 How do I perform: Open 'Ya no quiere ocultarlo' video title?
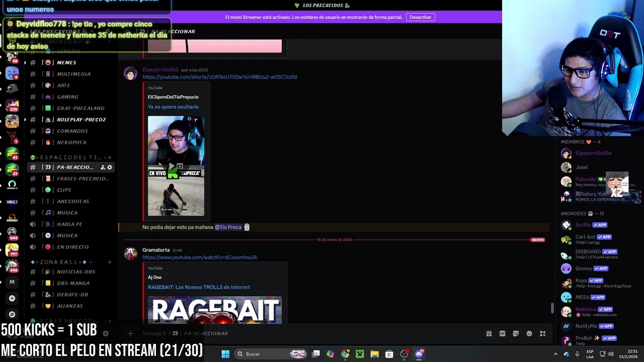173,107
